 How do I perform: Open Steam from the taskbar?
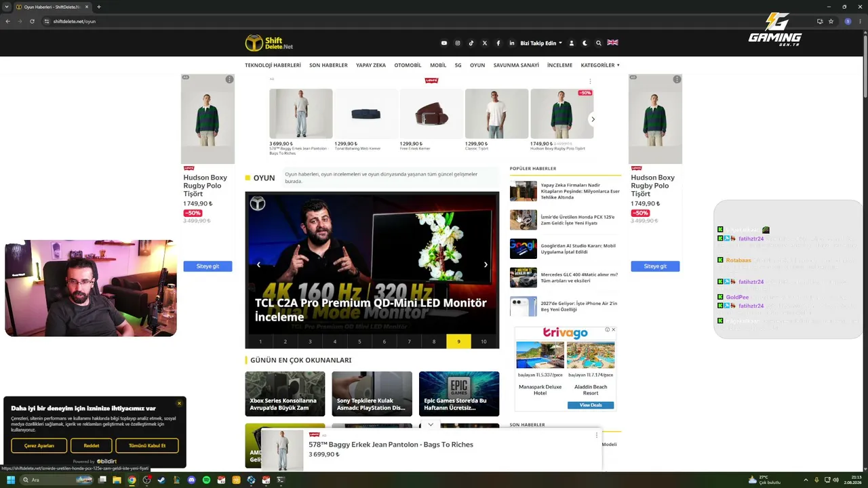pos(161,480)
